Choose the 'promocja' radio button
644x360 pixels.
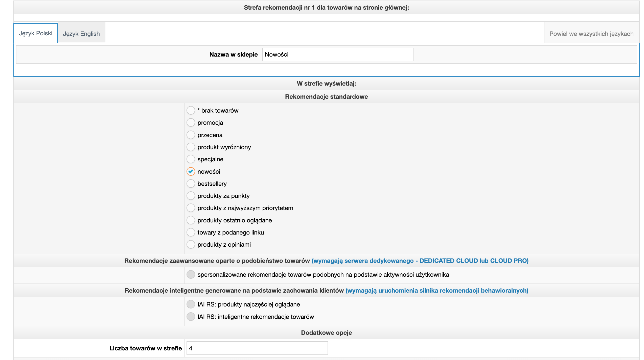[191, 122]
